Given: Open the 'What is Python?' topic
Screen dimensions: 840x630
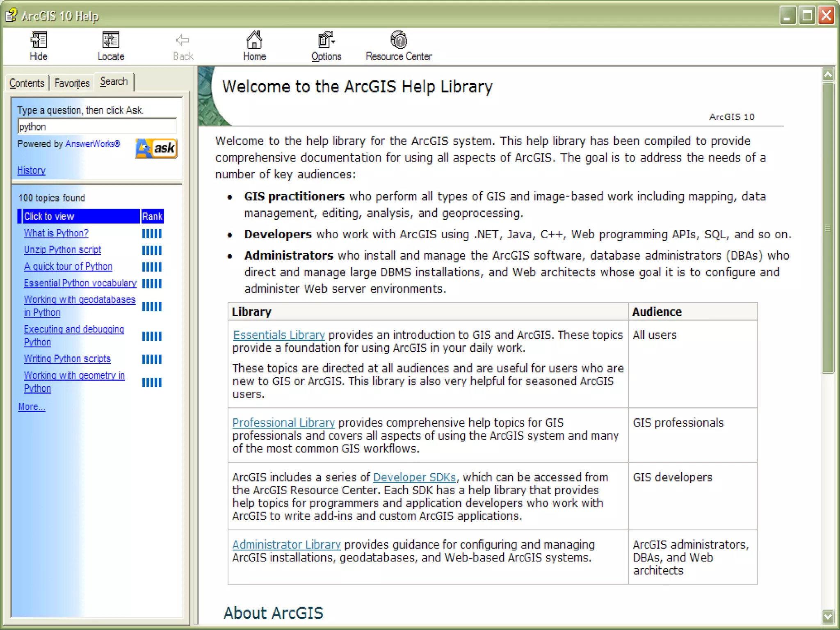Looking at the screenshot, I should coord(56,233).
